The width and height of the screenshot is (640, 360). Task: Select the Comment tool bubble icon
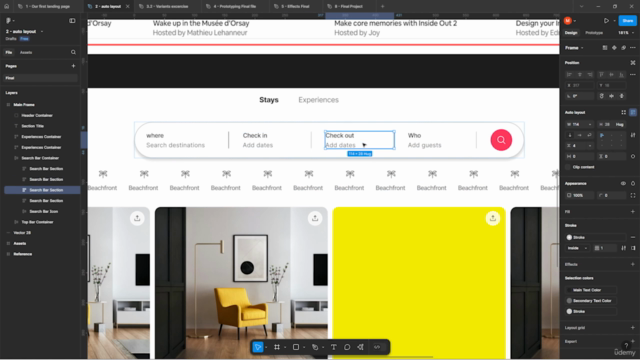click(347, 347)
